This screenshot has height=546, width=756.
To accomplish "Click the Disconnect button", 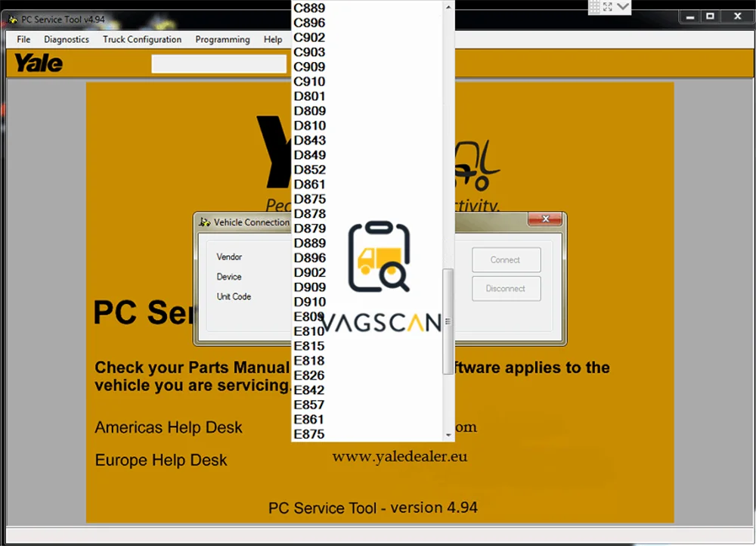I will [507, 288].
